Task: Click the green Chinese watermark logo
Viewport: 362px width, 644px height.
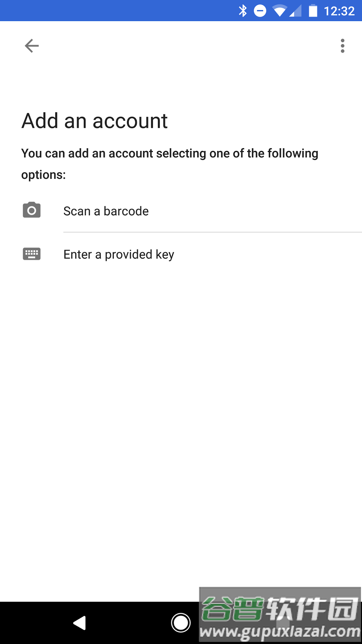Action: pos(280,608)
